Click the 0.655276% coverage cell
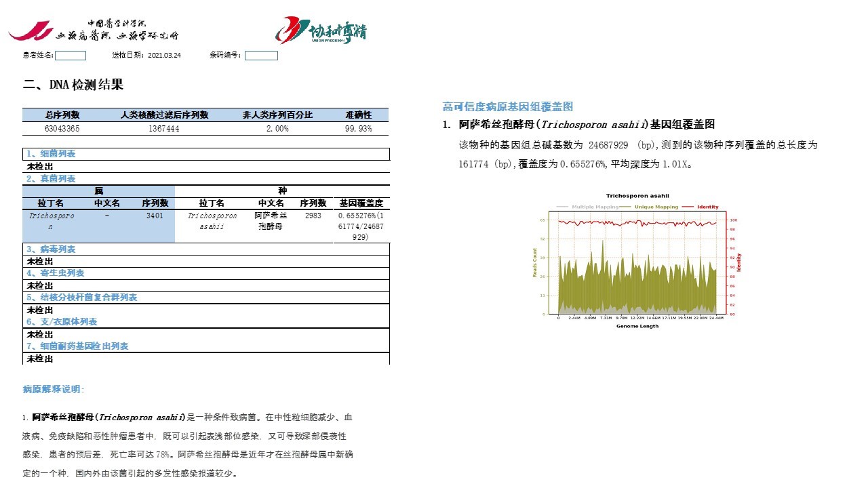Viewport: 868px width, 488px height. 361,226
